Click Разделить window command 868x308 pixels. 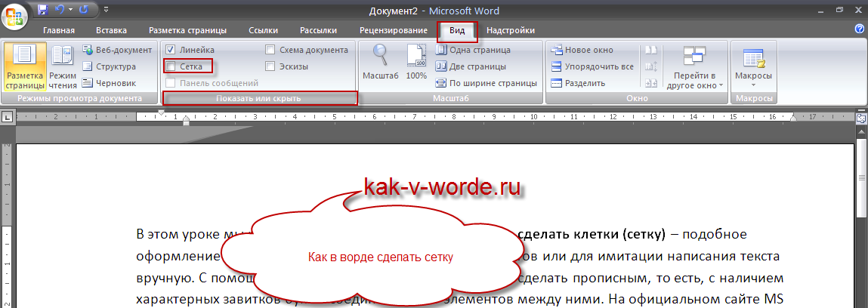click(x=578, y=84)
